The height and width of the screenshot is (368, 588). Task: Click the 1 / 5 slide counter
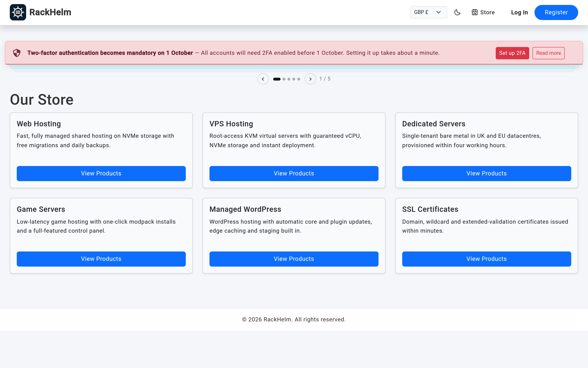coord(325,79)
